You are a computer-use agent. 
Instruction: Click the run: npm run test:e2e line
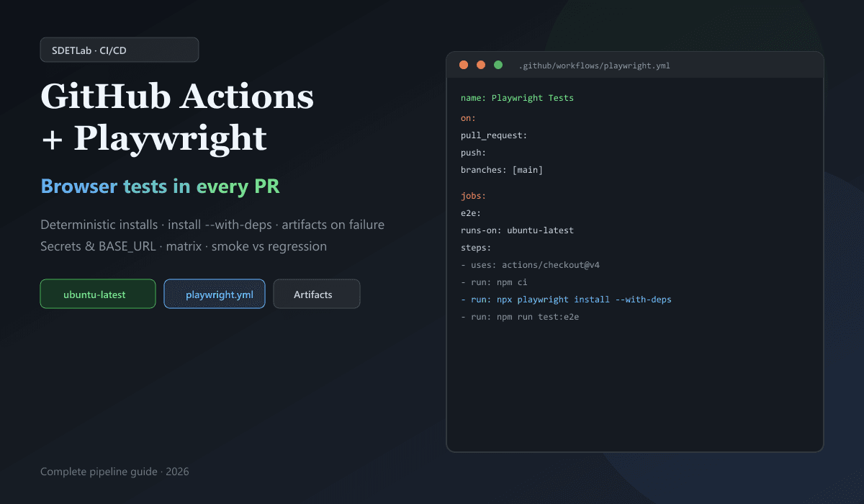(x=520, y=317)
